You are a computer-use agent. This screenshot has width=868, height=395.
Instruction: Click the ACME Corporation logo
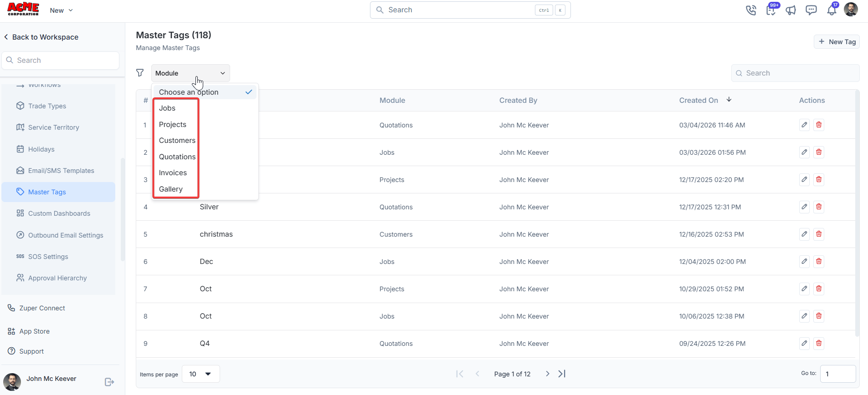tap(23, 9)
